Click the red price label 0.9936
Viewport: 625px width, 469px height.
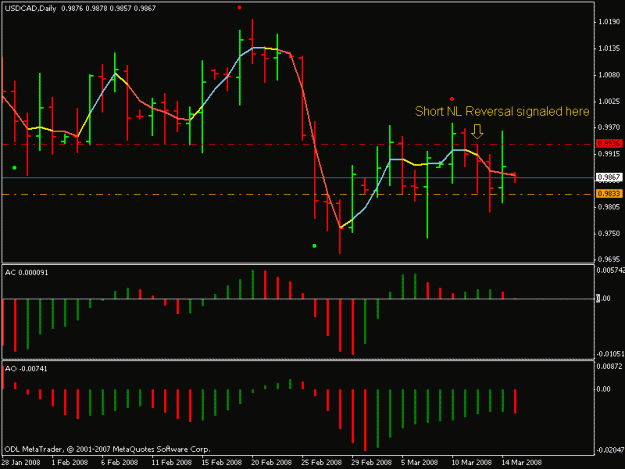[609, 143]
